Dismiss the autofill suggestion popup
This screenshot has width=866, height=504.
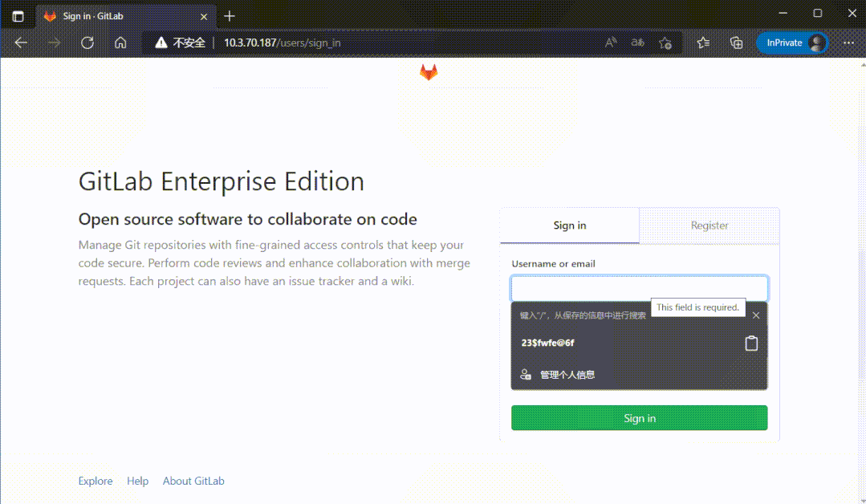coord(756,315)
